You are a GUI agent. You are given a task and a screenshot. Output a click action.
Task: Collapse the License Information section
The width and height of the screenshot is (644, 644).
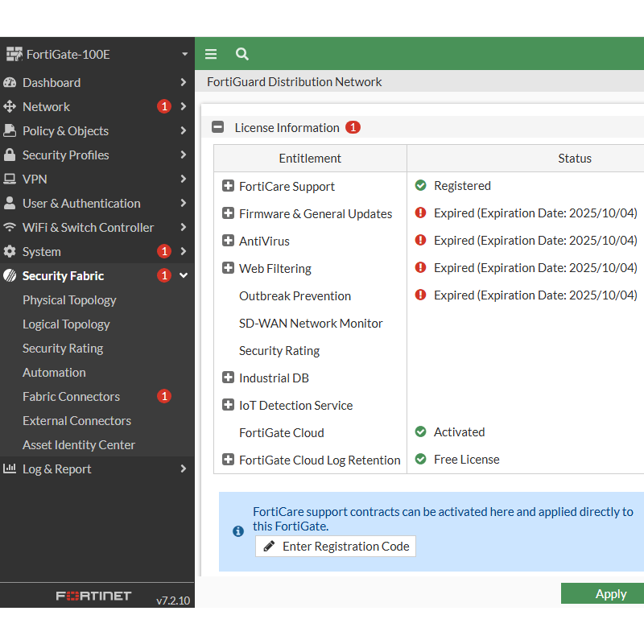[x=217, y=127]
